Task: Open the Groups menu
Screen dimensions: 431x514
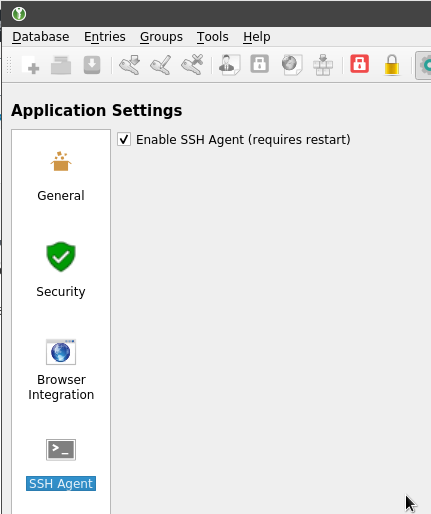Action: [x=161, y=37]
